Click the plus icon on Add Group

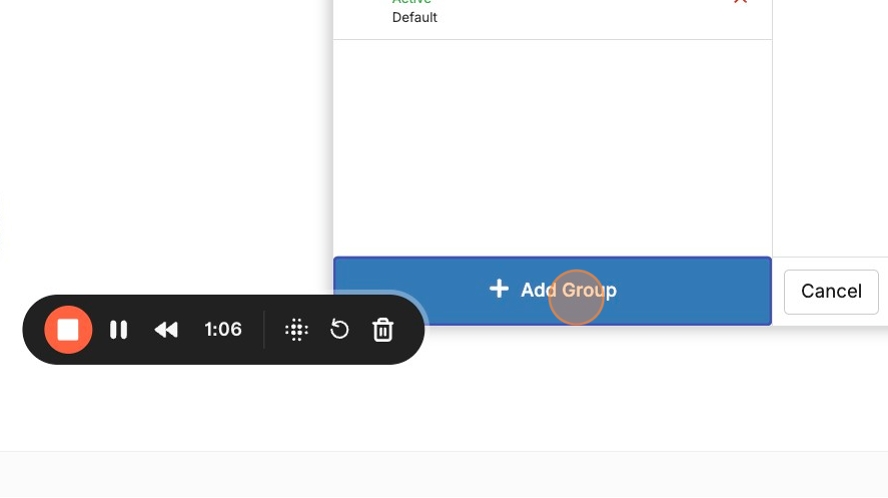click(499, 289)
